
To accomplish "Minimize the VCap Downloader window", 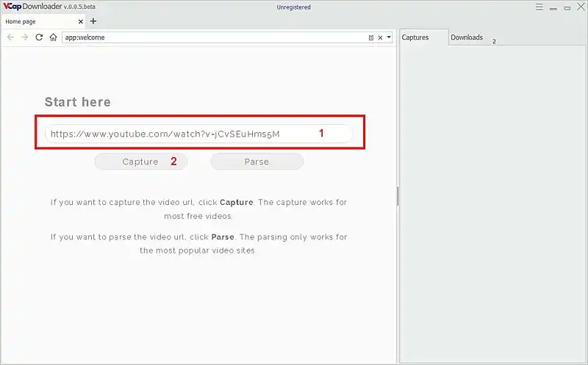I will tap(553, 8).
